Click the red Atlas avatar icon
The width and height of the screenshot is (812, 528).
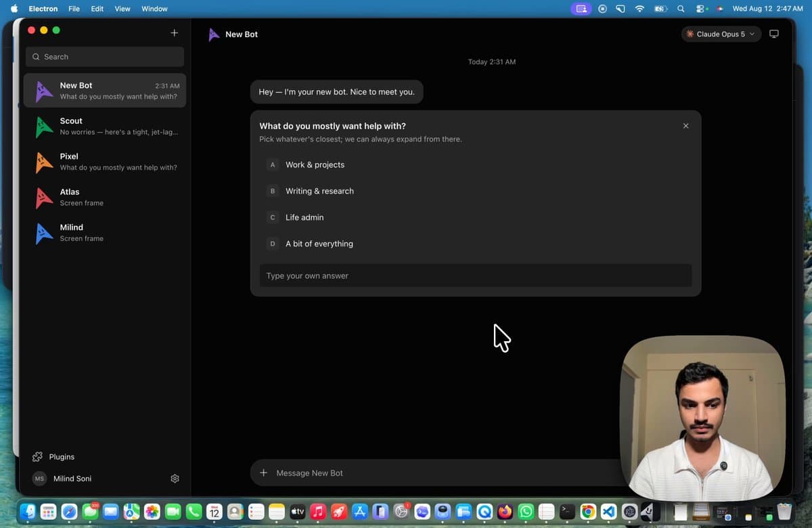43,197
